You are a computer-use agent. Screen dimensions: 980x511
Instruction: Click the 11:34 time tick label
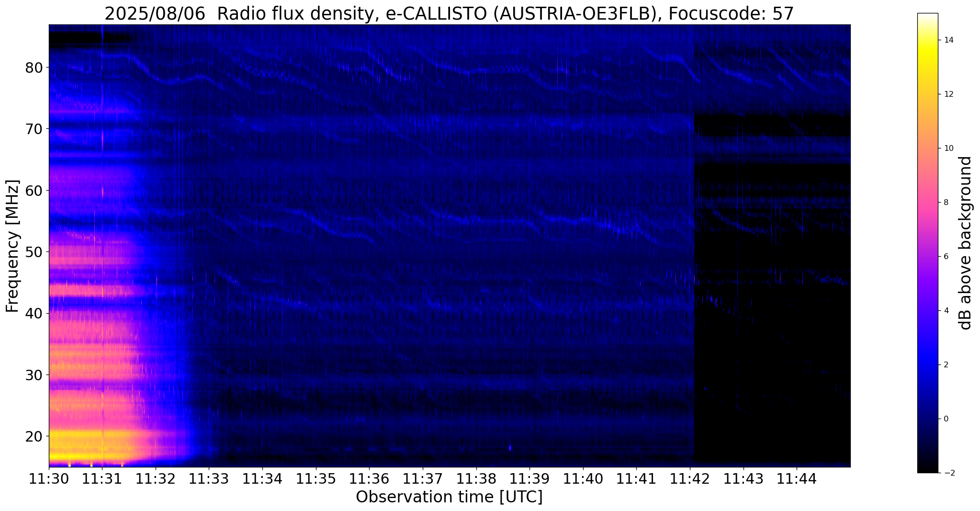pyautogui.click(x=262, y=478)
